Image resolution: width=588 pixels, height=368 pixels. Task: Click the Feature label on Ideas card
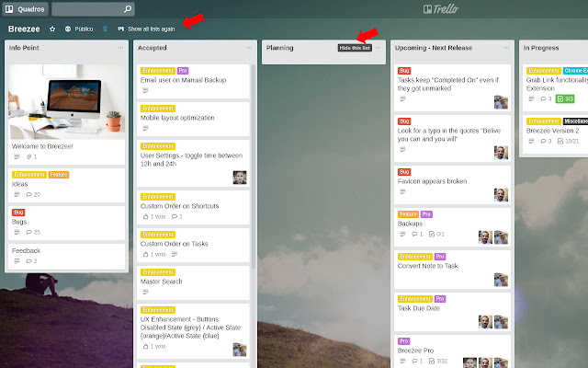(59, 175)
